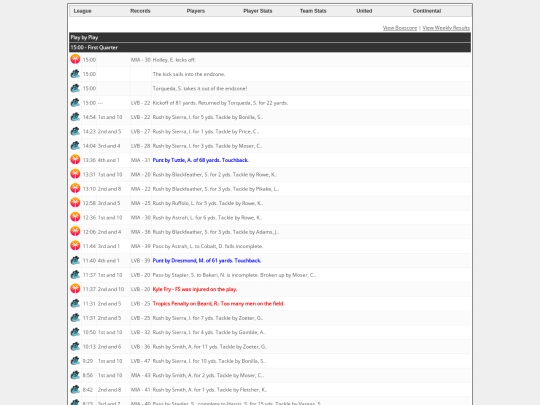Follow the View Boxscore link

tap(400, 28)
